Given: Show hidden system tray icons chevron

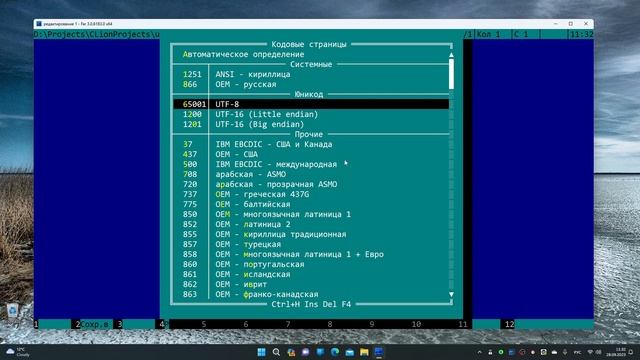Looking at the screenshot, I should point(480,352).
